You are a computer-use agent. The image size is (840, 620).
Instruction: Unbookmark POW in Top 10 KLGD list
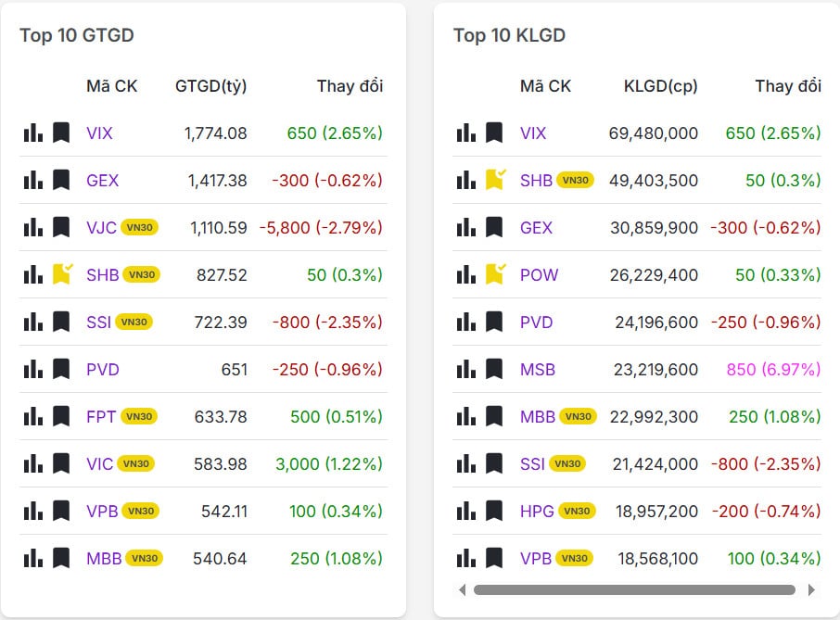coord(495,274)
